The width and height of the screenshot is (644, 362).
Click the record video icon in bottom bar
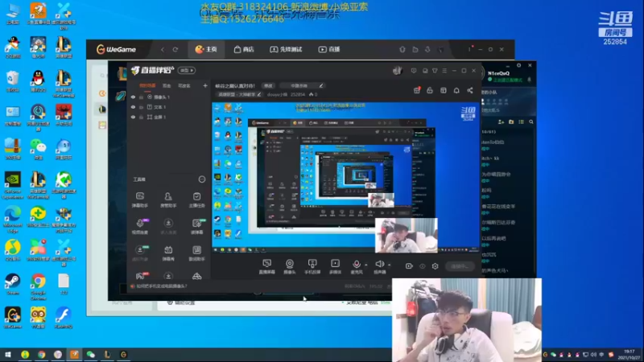(409, 266)
